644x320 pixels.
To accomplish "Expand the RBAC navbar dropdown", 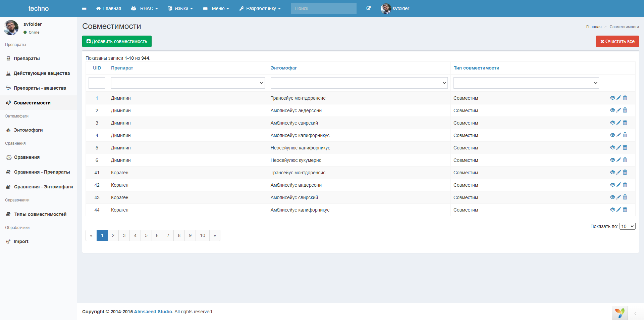I will 145,8.
